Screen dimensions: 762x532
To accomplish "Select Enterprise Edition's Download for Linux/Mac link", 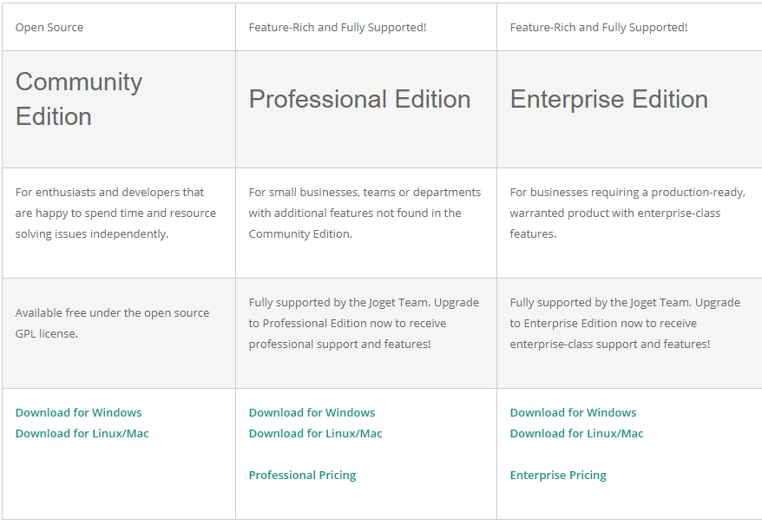I will (576, 433).
